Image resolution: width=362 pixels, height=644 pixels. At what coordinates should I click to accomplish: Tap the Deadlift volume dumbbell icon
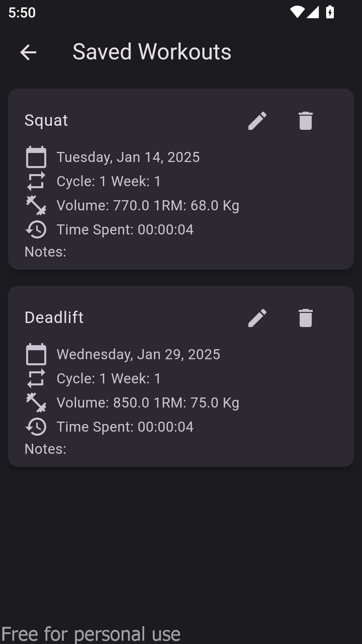click(36, 402)
